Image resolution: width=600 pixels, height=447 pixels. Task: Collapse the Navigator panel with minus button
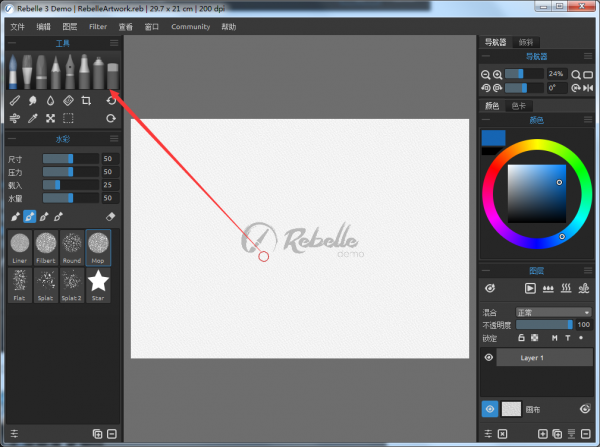[x=487, y=57]
